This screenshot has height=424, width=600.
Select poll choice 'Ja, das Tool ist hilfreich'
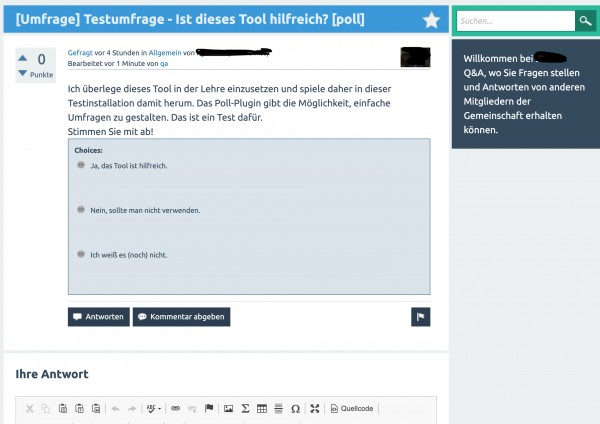click(81, 165)
